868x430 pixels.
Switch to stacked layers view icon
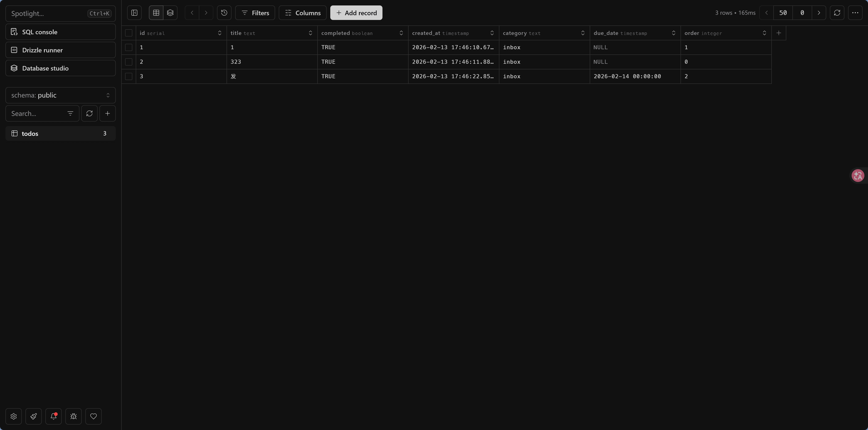(170, 13)
